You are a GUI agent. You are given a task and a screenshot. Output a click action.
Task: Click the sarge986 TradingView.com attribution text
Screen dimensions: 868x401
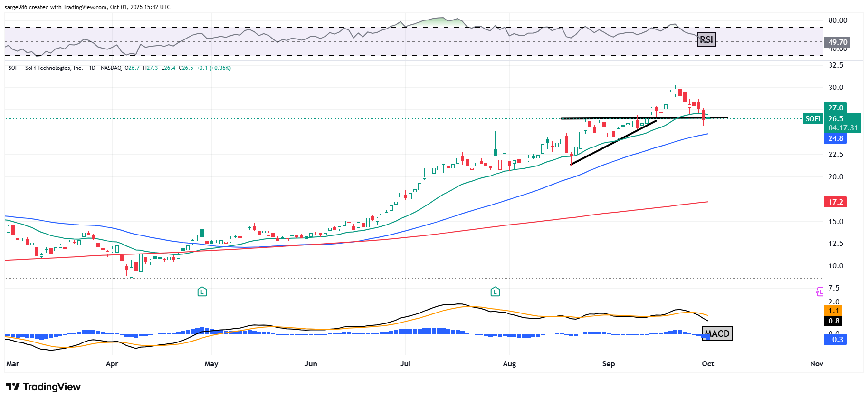pos(87,7)
